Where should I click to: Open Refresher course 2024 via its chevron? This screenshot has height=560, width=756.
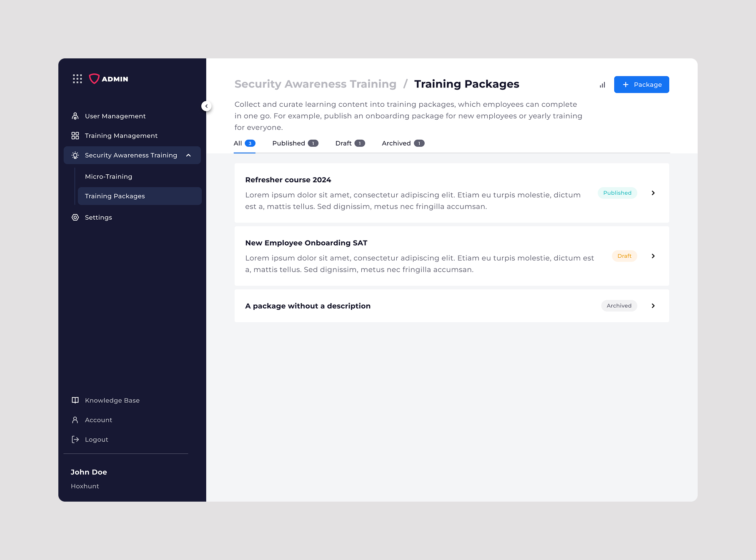[653, 193]
